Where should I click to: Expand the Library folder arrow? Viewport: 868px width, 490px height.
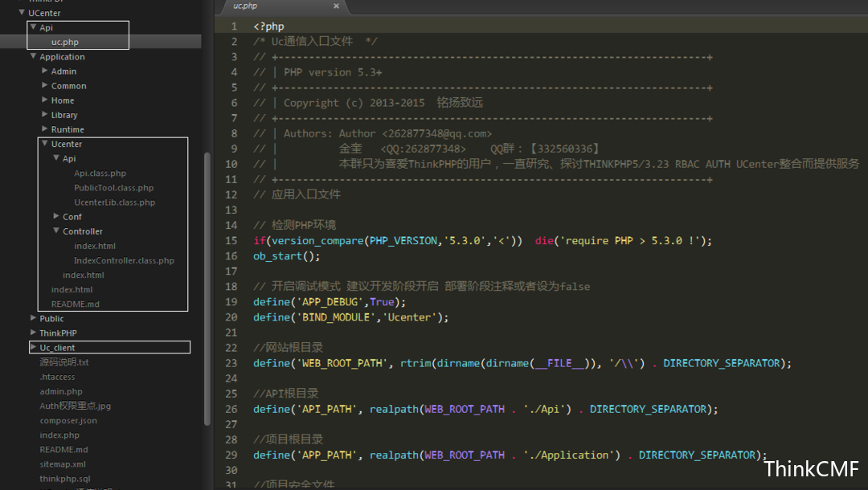[x=45, y=114]
